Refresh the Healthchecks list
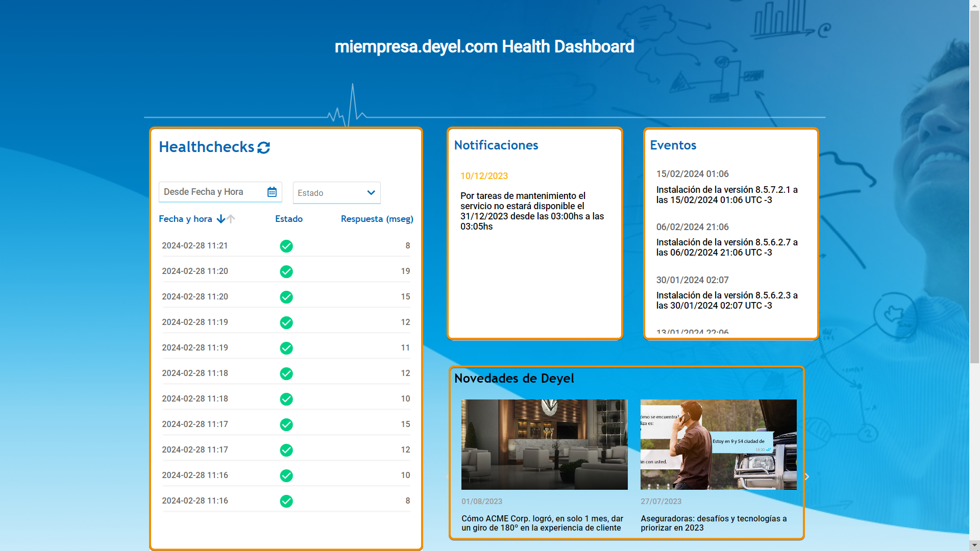980x551 pixels. click(x=263, y=147)
